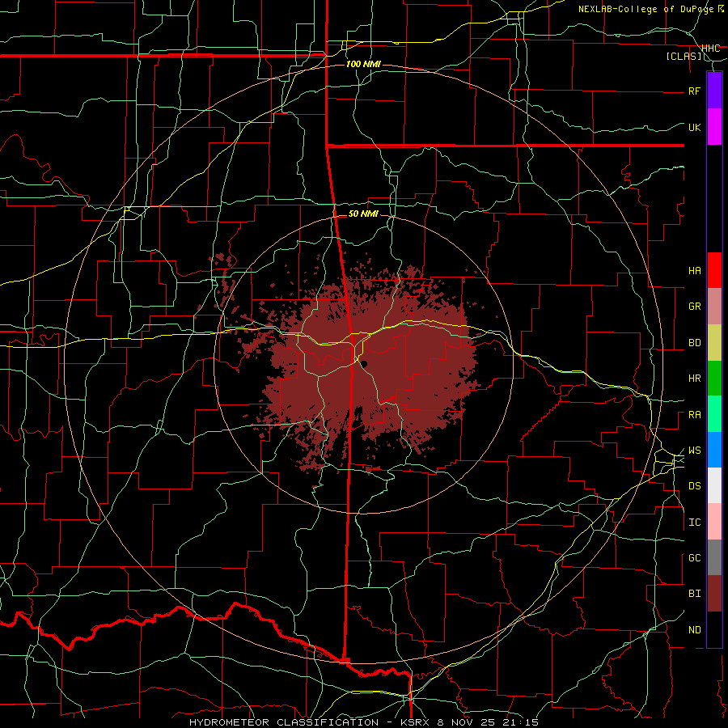Click the RF purple legend swatch
Viewport: 728px width, 728px height.
coord(714,90)
